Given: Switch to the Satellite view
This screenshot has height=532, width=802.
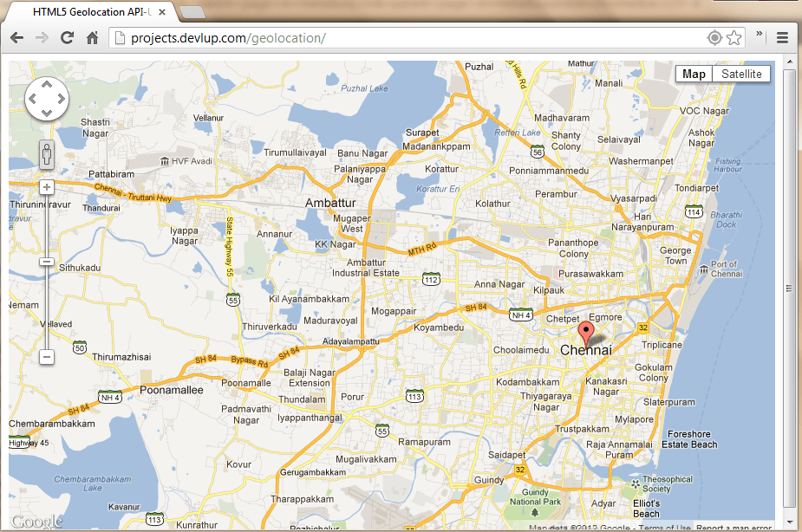Looking at the screenshot, I should [x=741, y=75].
